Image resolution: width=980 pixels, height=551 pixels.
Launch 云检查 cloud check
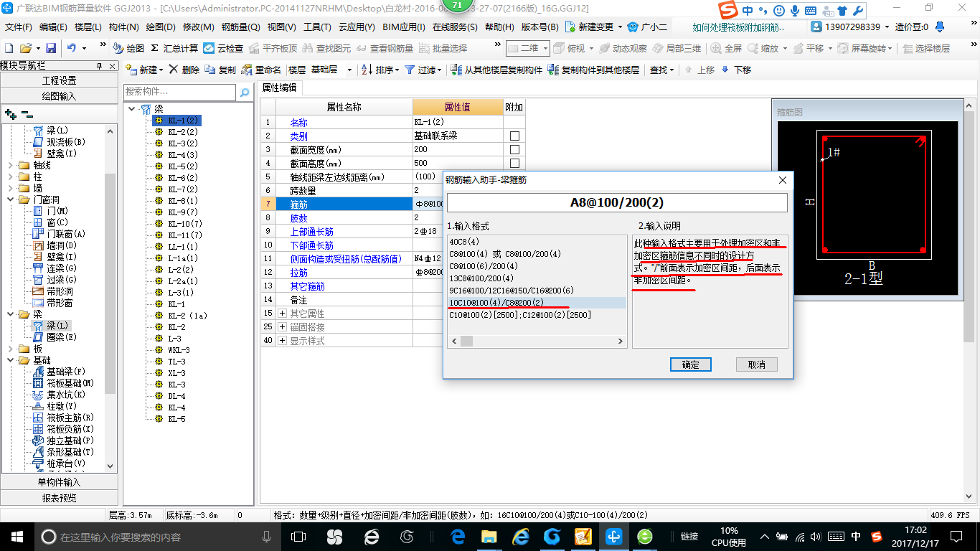point(223,48)
